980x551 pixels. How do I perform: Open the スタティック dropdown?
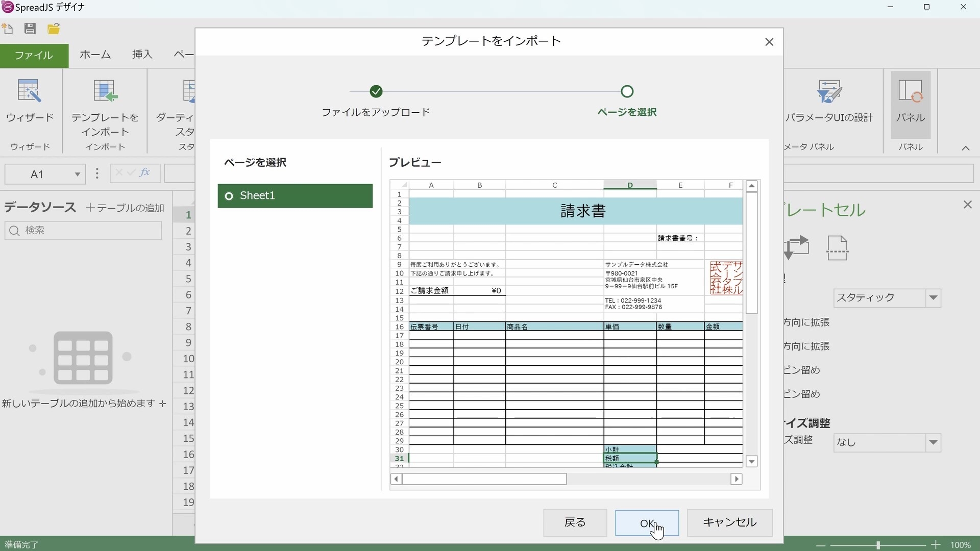coord(934,298)
